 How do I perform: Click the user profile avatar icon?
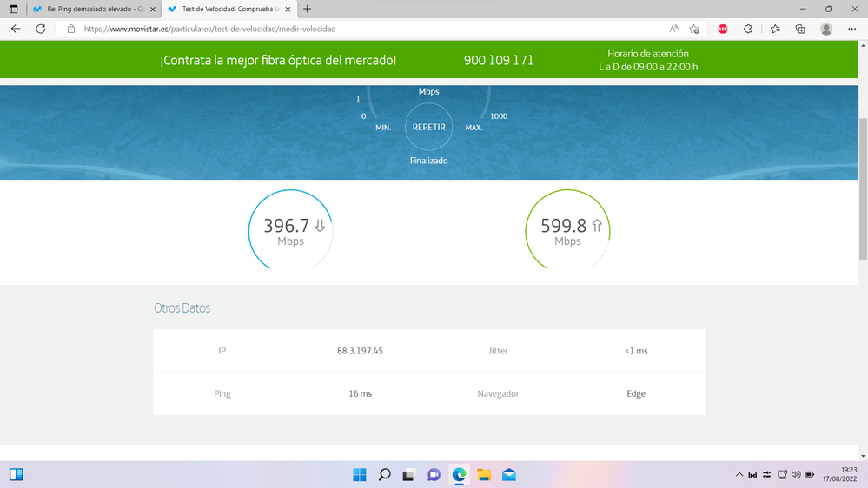click(x=826, y=29)
